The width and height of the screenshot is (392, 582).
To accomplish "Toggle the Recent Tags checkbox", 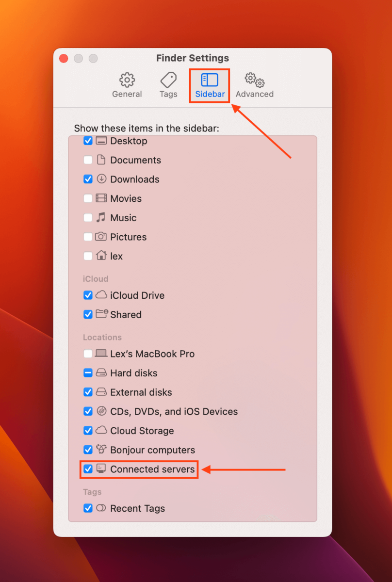I will (x=88, y=508).
